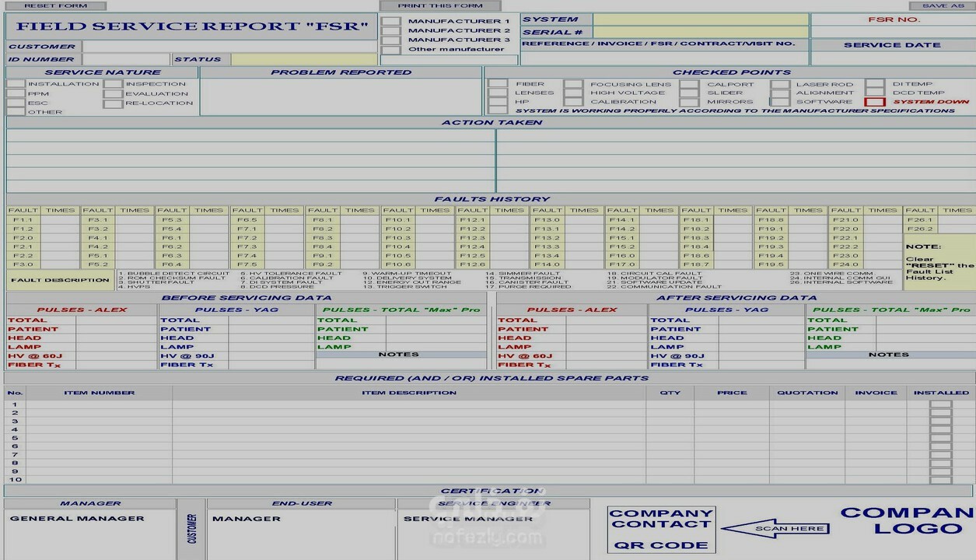The image size is (976, 560).
Task: Click ITEM DESCRIPTION cell in spare parts row 2
Action: coord(409,413)
